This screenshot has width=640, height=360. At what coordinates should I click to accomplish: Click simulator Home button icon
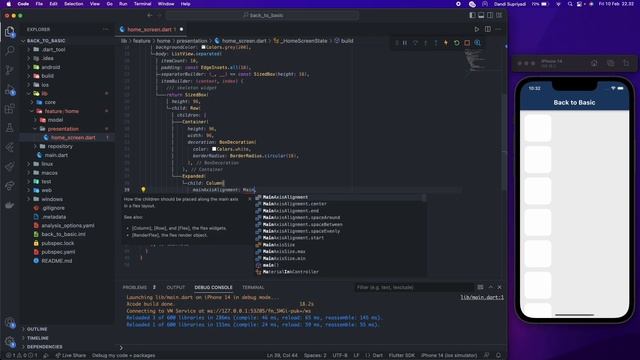[x=594, y=63]
